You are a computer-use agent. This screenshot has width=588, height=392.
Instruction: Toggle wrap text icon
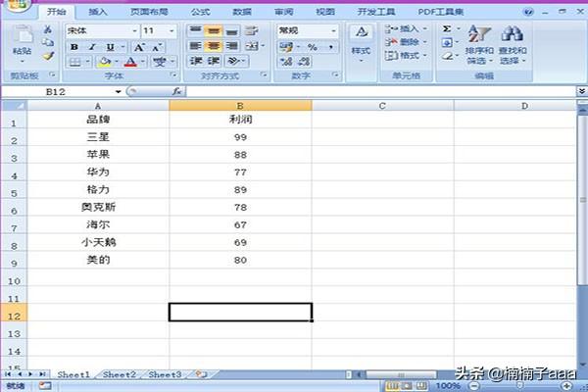click(x=251, y=30)
